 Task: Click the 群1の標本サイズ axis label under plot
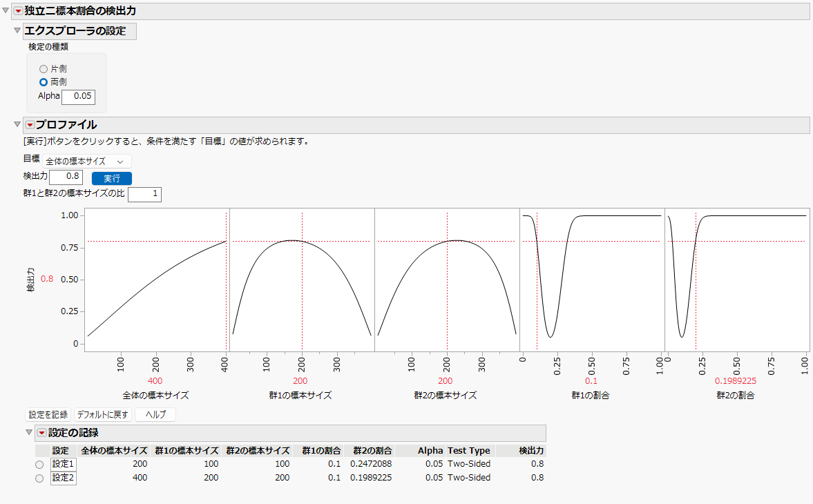point(300,396)
